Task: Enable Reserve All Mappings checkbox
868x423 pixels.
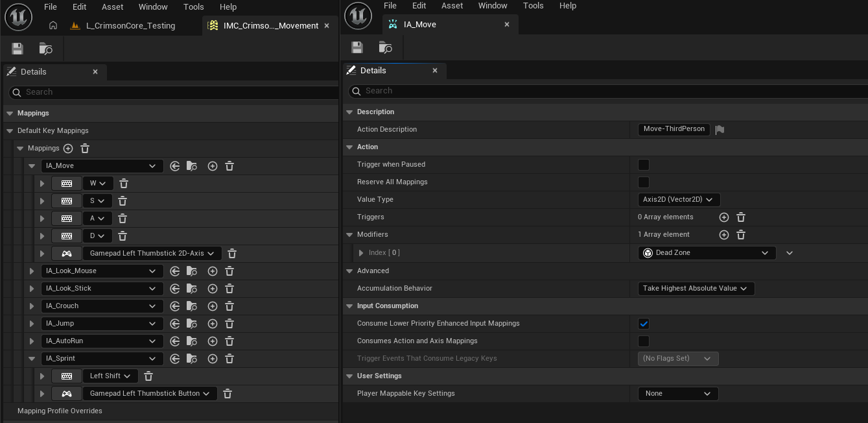Action: pyautogui.click(x=644, y=182)
